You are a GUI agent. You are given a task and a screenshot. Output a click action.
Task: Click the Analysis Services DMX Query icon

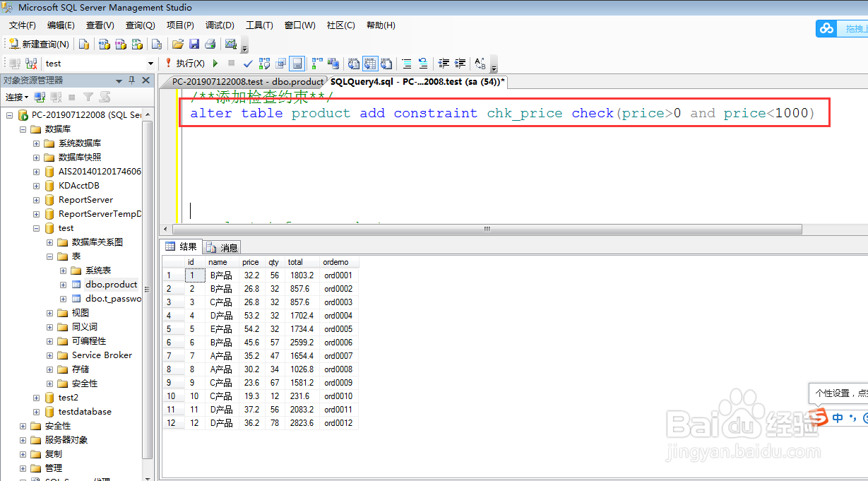(121, 44)
